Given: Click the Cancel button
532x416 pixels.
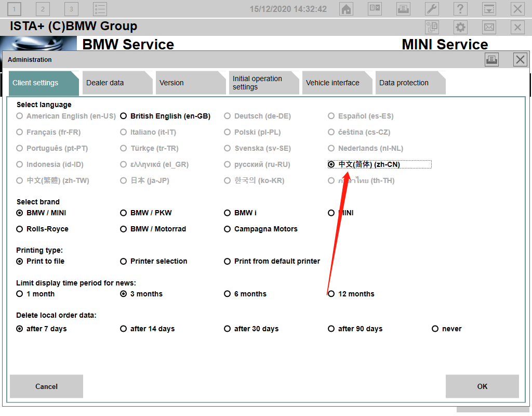Looking at the screenshot, I should click(x=46, y=386).
